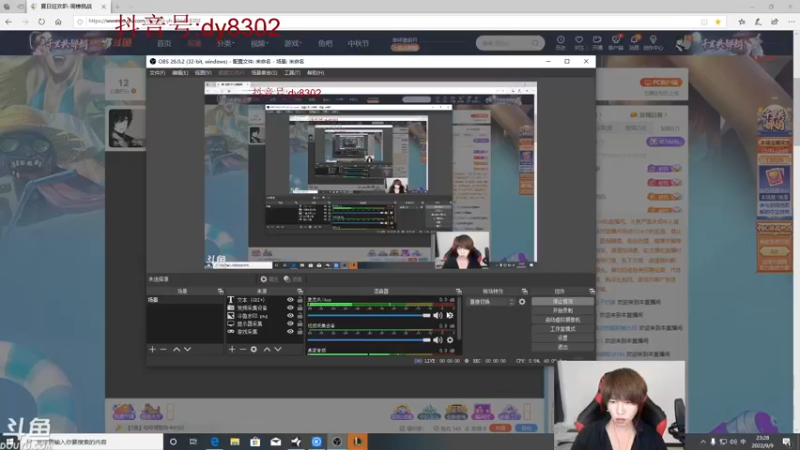The image size is (800, 450).
Task: Remove selected scene with minus icon
Action: (x=163, y=349)
